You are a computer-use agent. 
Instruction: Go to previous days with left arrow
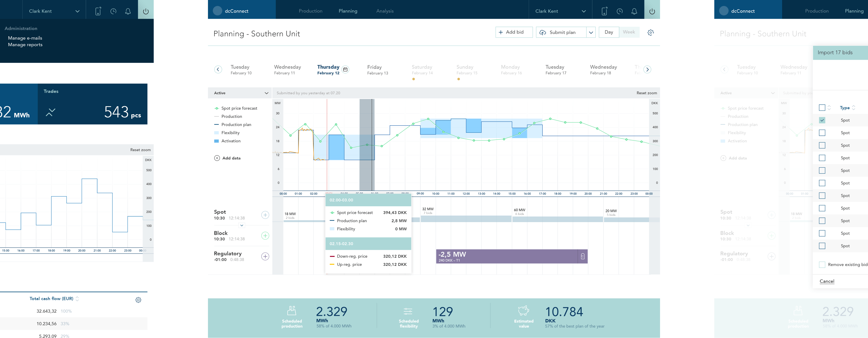coord(218,69)
